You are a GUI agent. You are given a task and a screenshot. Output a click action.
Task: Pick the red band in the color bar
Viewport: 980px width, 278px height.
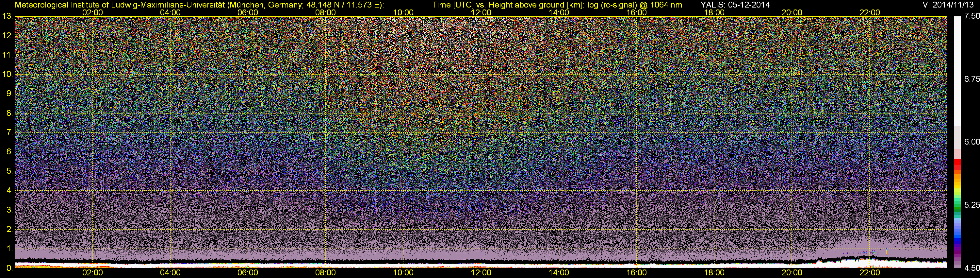pos(957,165)
